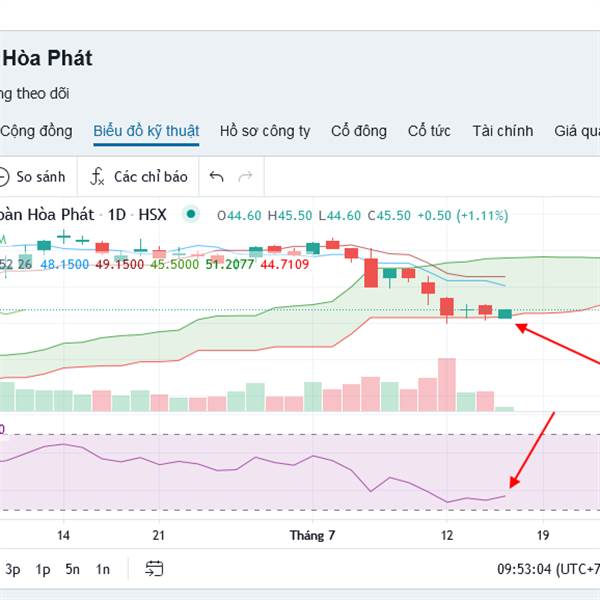Redo the chart action
The image size is (600, 600).
245,177
